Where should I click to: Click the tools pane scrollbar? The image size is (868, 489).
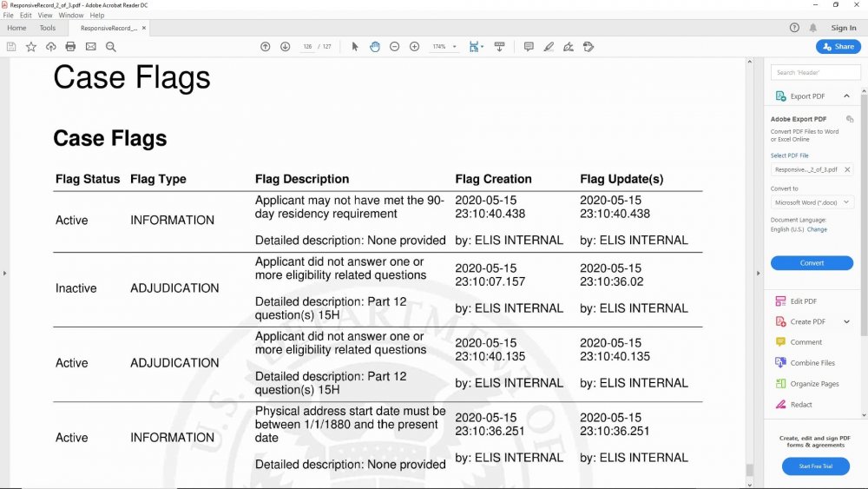tap(865, 215)
